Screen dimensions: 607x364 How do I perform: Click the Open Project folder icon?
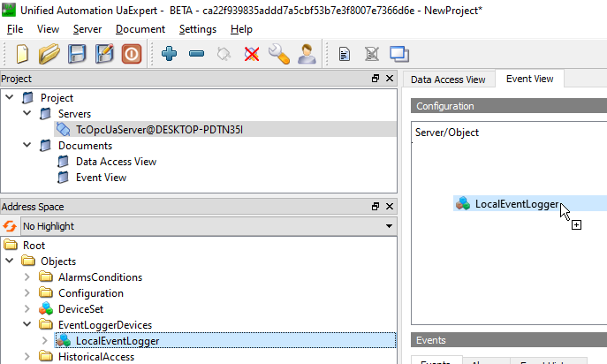click(49, 54)
